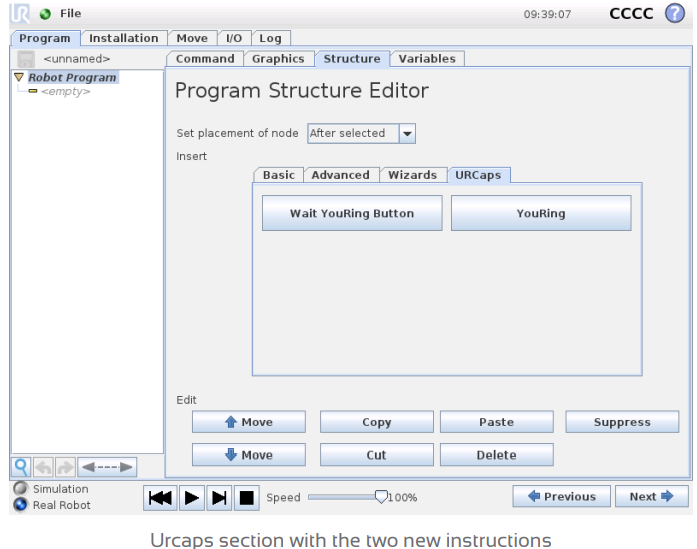Open the Variables tab
Image resolution: width=697 pixels, height=549 pixels.
point(427,59)
